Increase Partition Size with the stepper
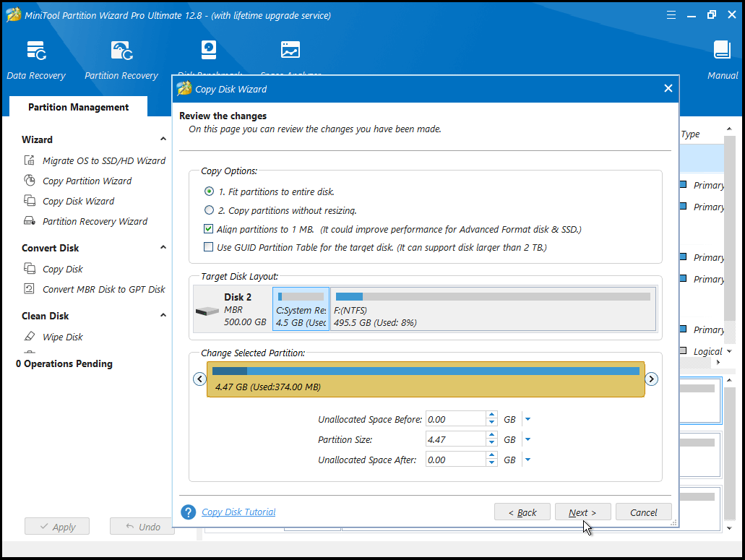 [491, 436]
